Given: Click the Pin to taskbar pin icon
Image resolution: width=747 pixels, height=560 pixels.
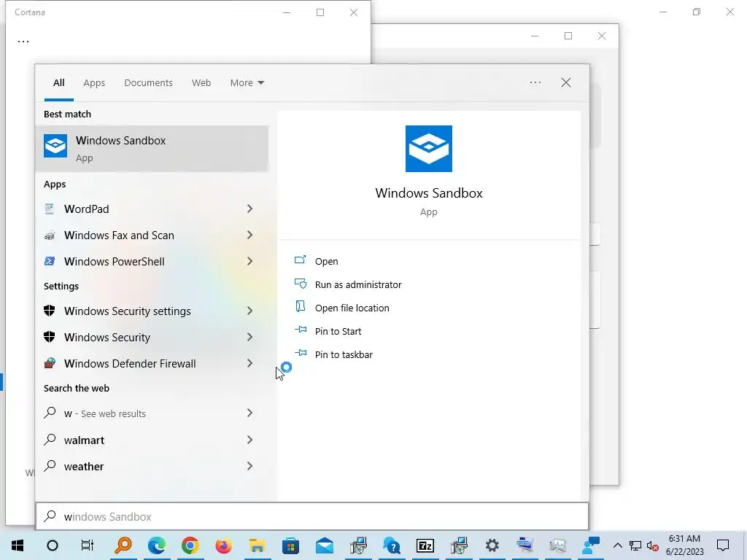Looking at the screenshot, I should [x=301, y=353].
